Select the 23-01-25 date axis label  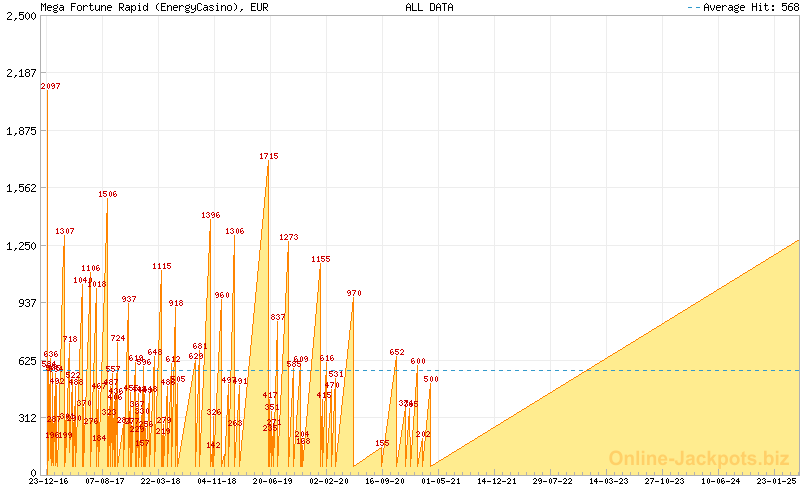click(776, 481)
